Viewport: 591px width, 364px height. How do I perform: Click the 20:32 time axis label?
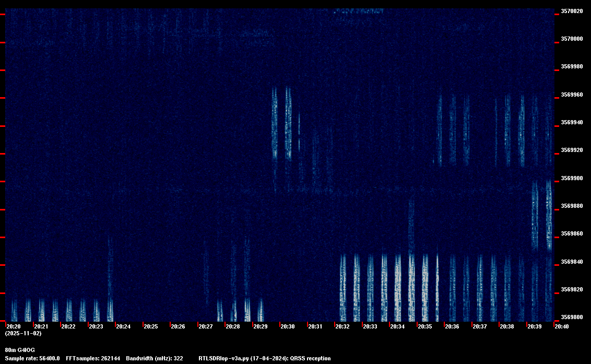click(342, 326)
